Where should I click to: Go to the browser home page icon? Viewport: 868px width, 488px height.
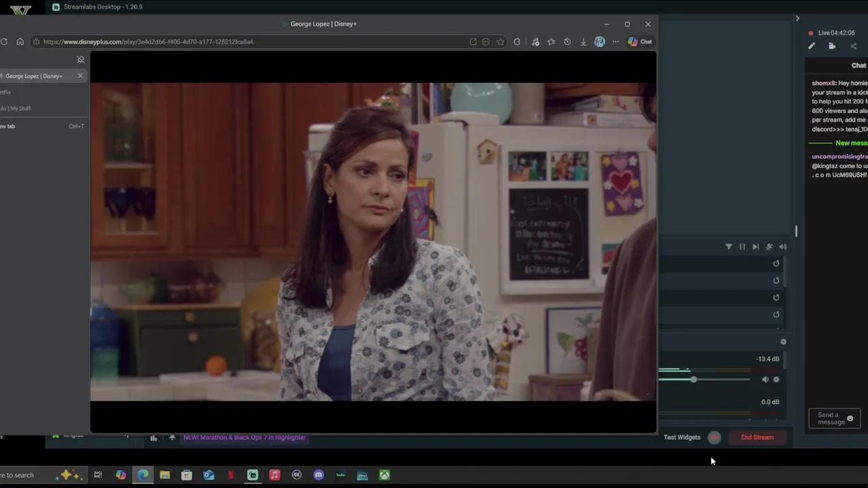[x=20, y=41]
